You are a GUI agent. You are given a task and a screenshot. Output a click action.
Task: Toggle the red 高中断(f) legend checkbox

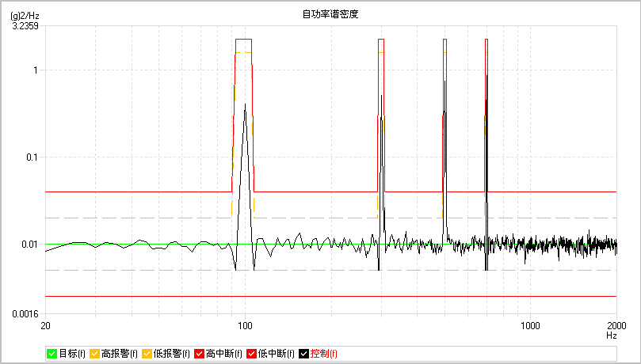pyautogui.click(x=200, y=354)
